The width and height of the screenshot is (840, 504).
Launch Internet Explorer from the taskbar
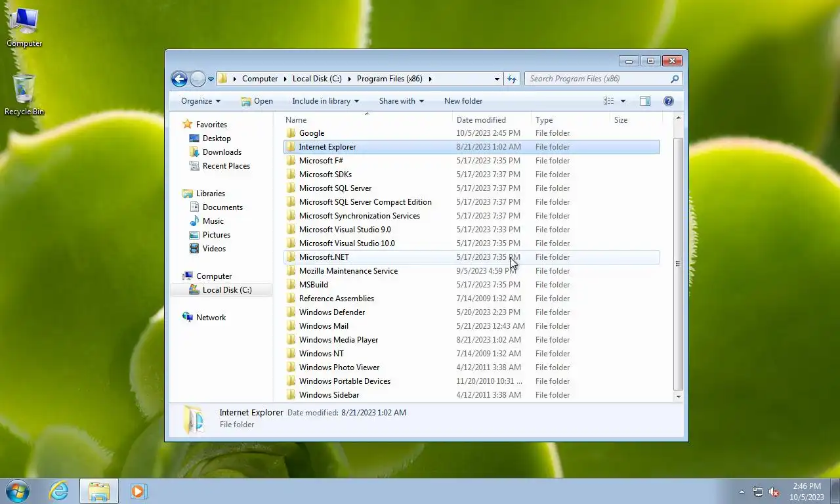59,491
